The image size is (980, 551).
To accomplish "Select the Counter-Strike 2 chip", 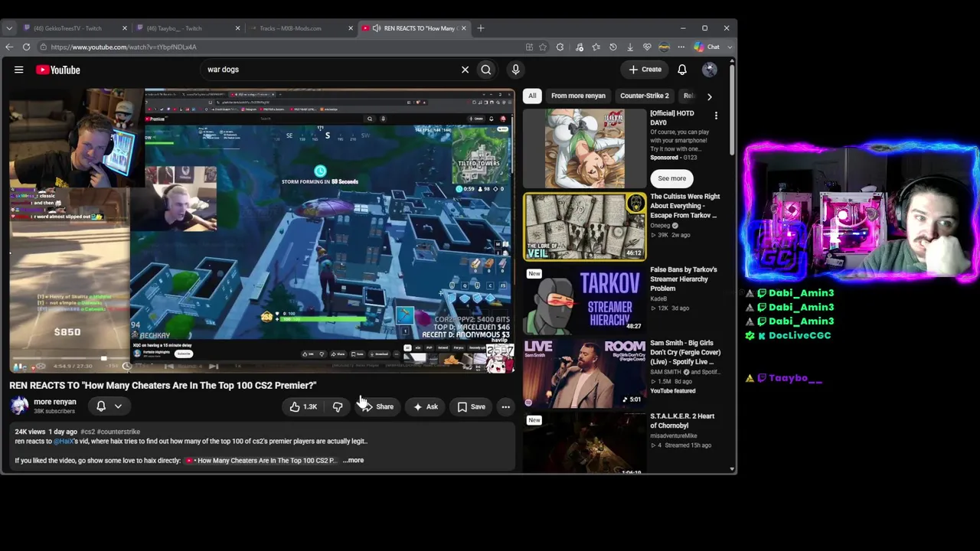I will 645,96.
